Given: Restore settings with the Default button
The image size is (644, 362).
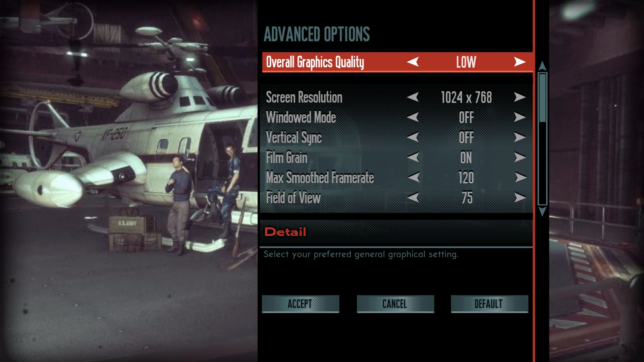Looking at the screenshot, I should pos(489,304).
